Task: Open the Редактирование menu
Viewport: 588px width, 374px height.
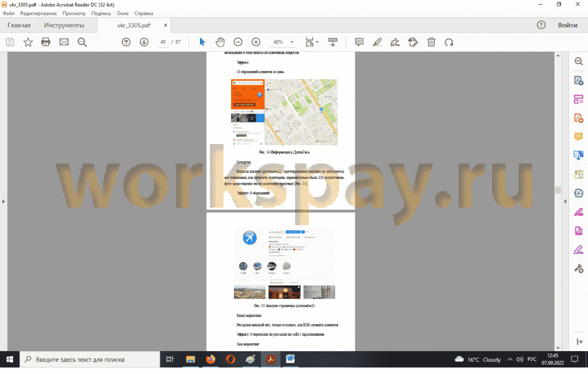Action: coord(39,13)
